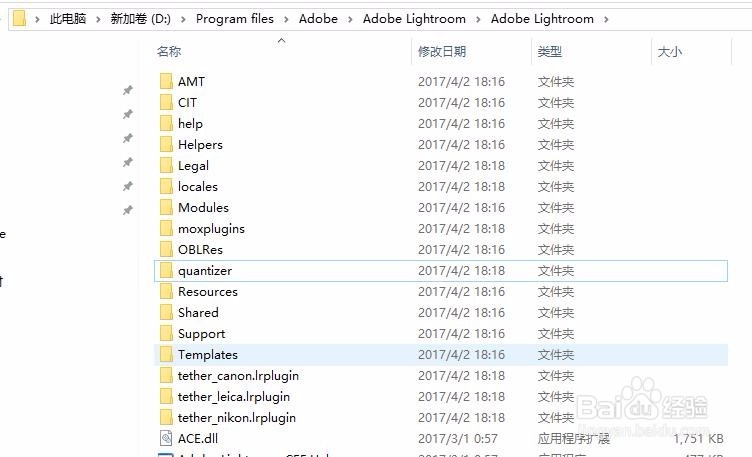Sort by the 名称 column header
Viewport: 752px width, 457px height.
tap(169, 51)
